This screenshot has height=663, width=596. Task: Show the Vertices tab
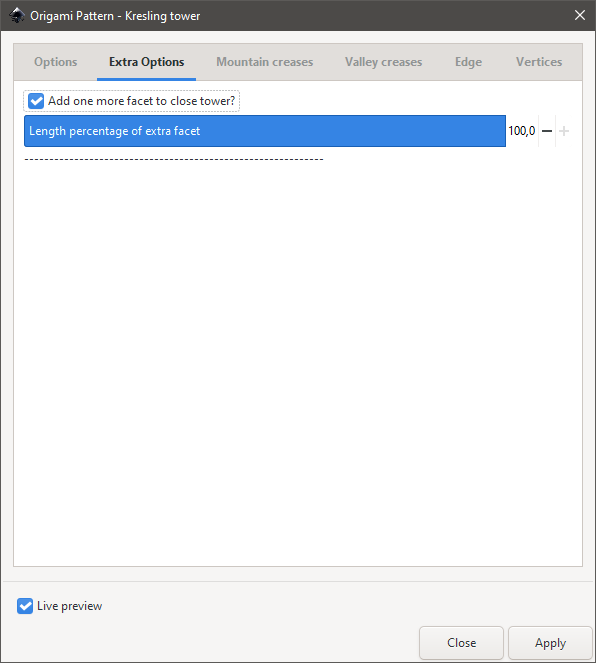pos(539,62)
